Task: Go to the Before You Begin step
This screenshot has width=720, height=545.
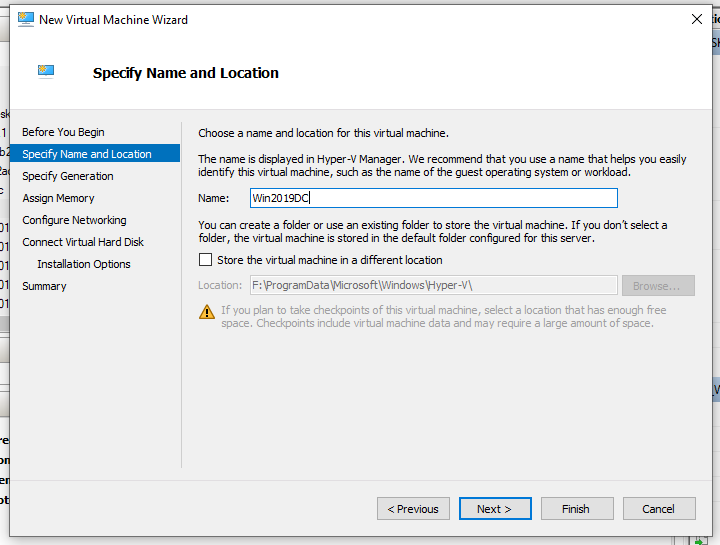Action: [x=63, y=132]
